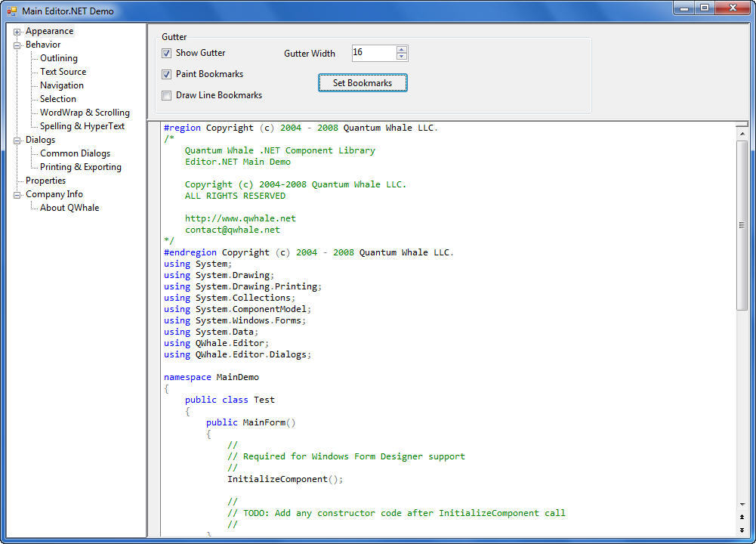
Task: Click 'using System.Collections;' line
Action: (x=230, y=298)
